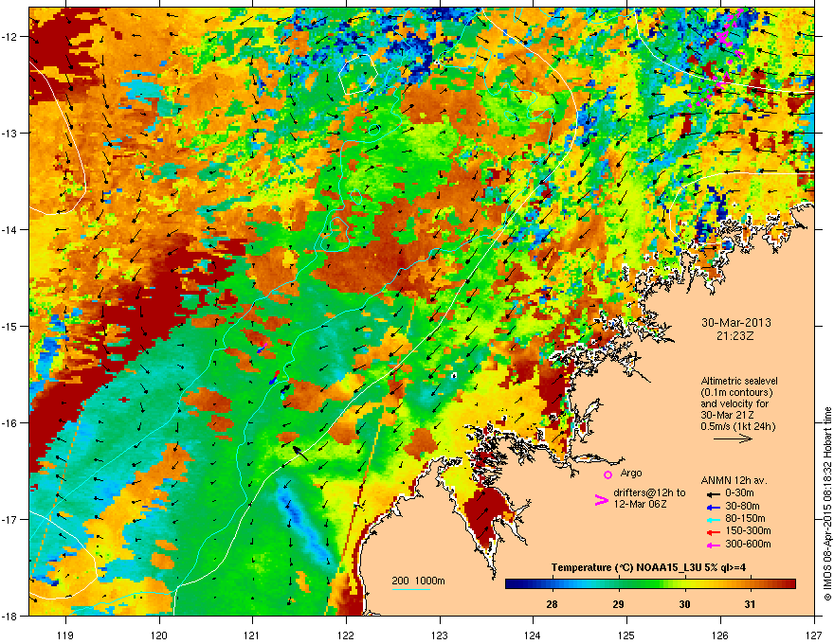The height and width of the screenshot is (644, 834).
Task: Click the 28 tick on color bar
Action: (x=553, y=604)
